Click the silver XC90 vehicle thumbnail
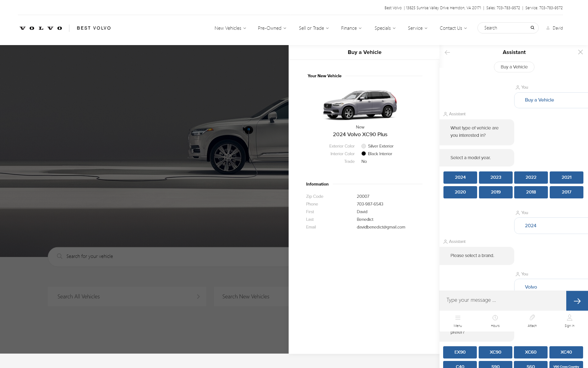588x368 pixels. coord(360,105)
